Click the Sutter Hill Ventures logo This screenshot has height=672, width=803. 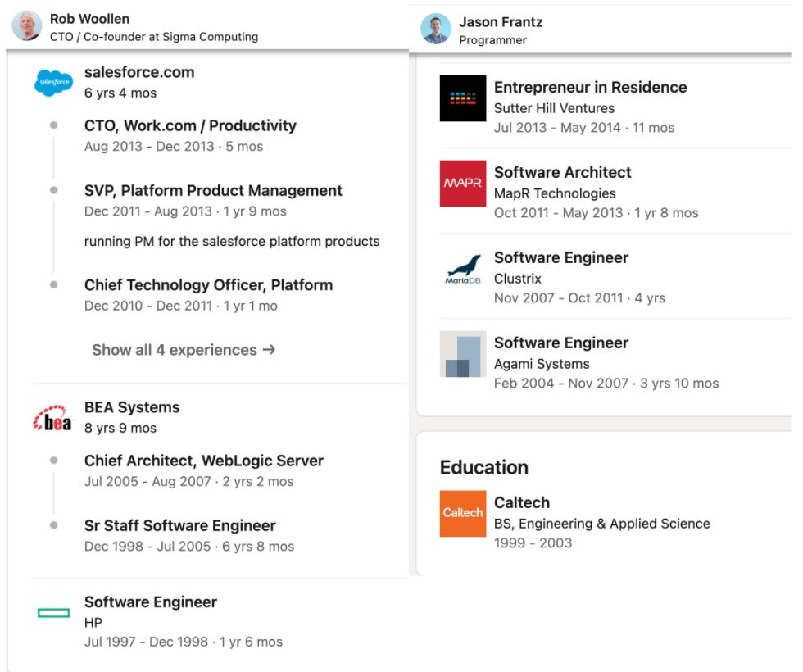462,98
